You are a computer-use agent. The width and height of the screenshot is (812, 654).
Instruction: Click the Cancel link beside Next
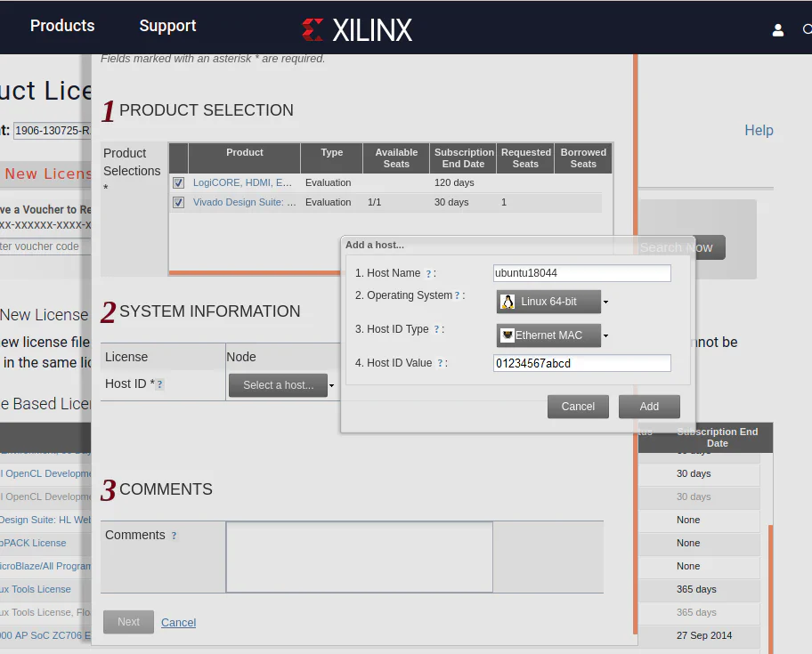[x=178, y=623]
